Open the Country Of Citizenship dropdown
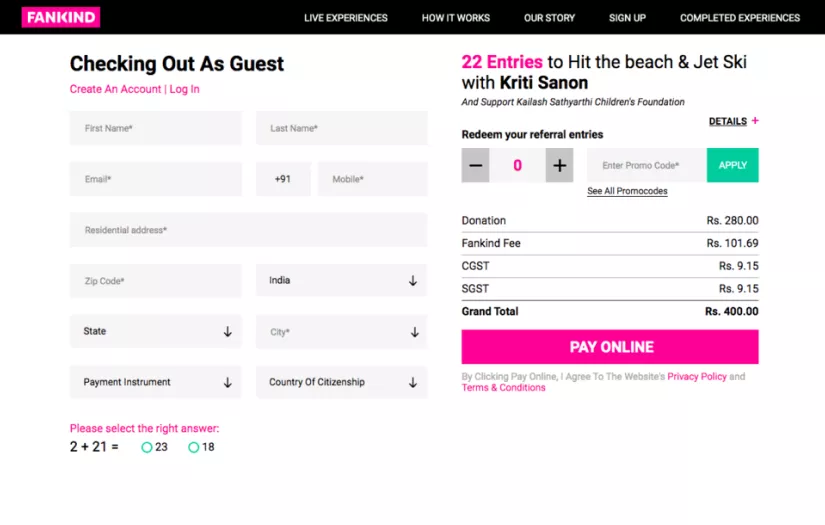 point(341,382)
